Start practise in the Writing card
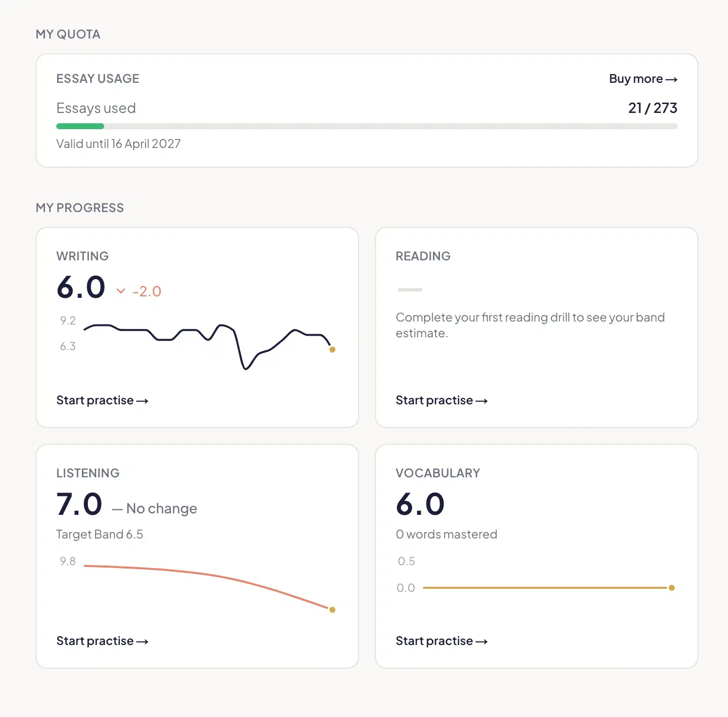 (102, 400)
